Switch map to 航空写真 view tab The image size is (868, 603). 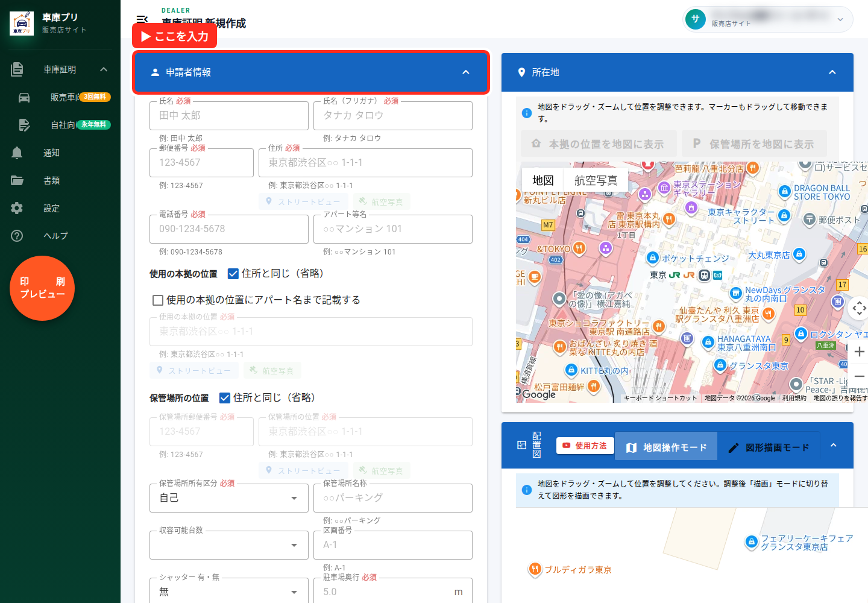(x=596, y=180)
